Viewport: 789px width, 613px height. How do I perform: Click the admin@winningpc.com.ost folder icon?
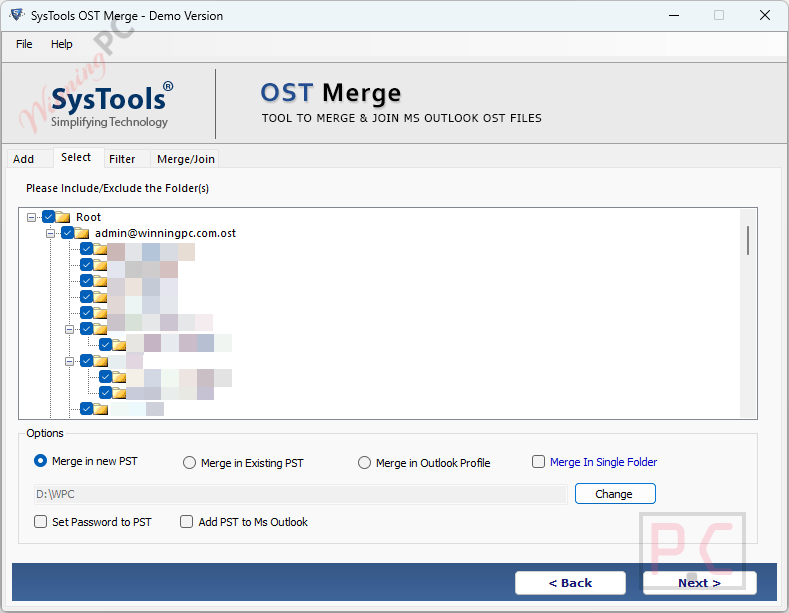click(x=82, y=233)
